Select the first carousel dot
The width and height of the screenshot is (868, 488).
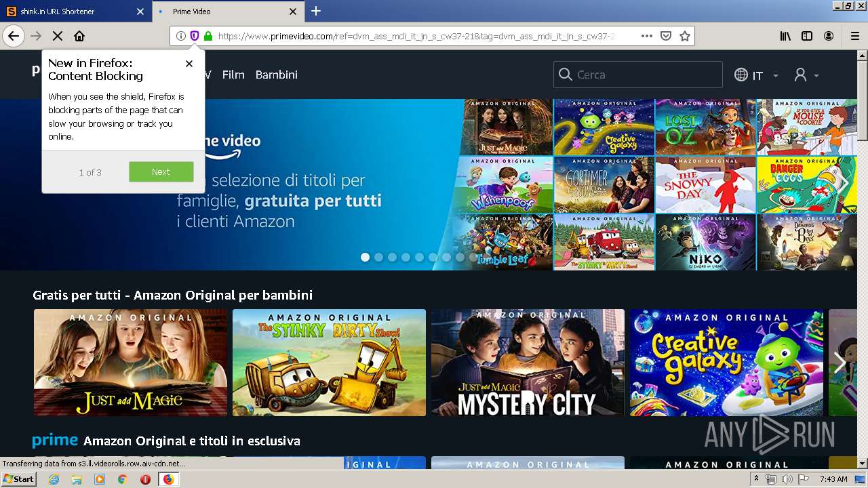point(365,257)
